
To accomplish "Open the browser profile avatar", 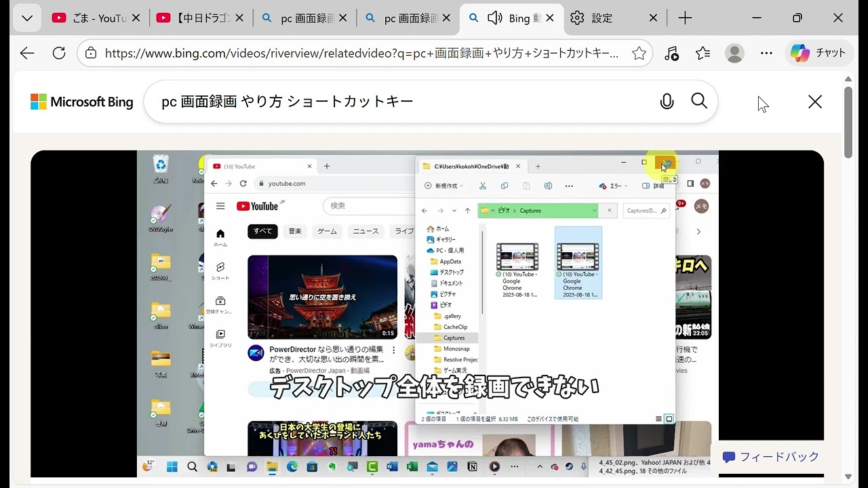I will 734,53.
